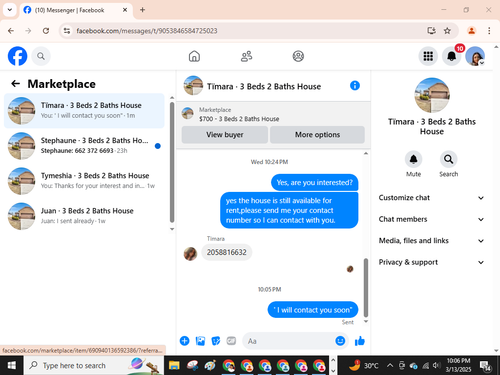
Task: Expand Media, files and links section
Action: click(431, 241)
